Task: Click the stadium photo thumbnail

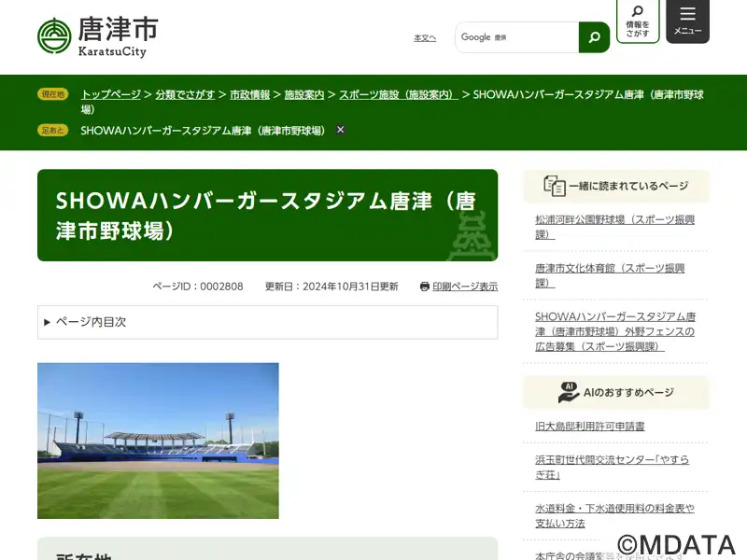Action: pyautogui.click(x=158, y=441)
